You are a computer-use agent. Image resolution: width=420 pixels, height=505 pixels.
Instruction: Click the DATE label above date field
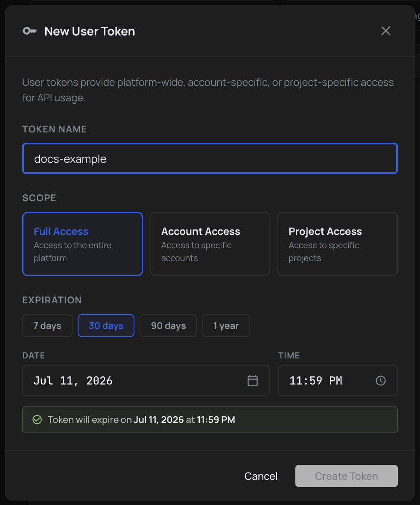33,355
